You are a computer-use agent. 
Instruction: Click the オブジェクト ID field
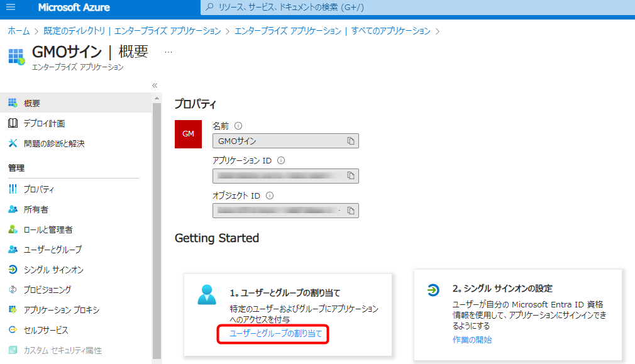coord(285,211)
